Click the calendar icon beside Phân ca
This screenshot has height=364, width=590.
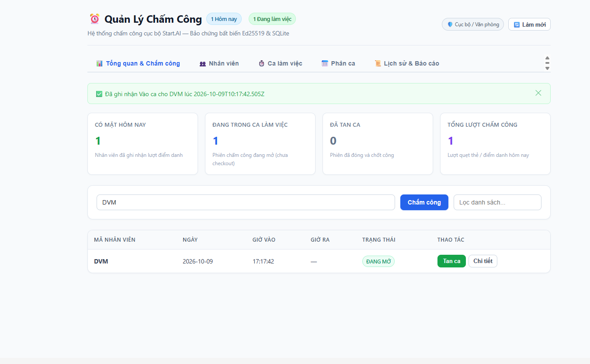click(325, 63)
